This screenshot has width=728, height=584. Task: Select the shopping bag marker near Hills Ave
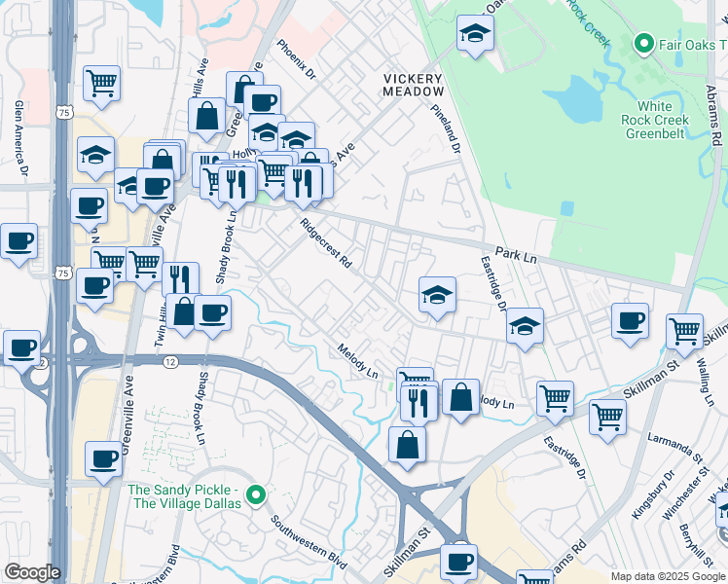click(x=207, y=117)
